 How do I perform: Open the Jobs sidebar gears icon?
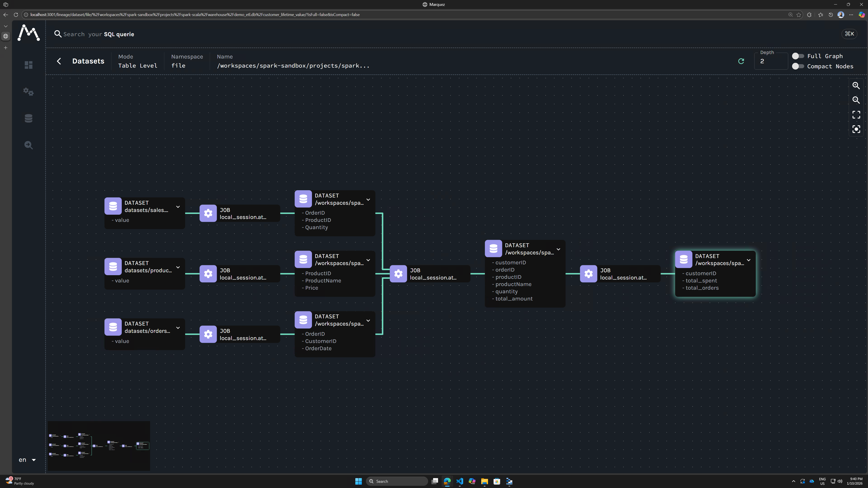pos(29,91)
